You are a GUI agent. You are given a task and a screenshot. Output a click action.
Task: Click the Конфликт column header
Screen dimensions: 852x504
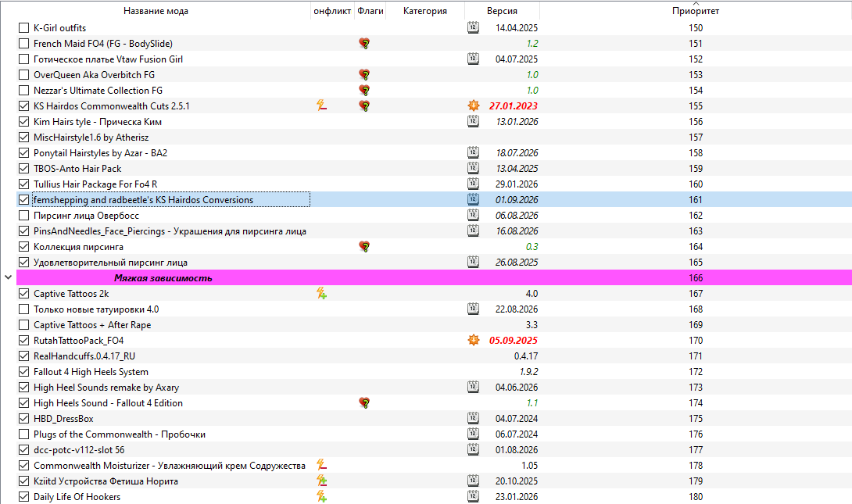[332, 11]
